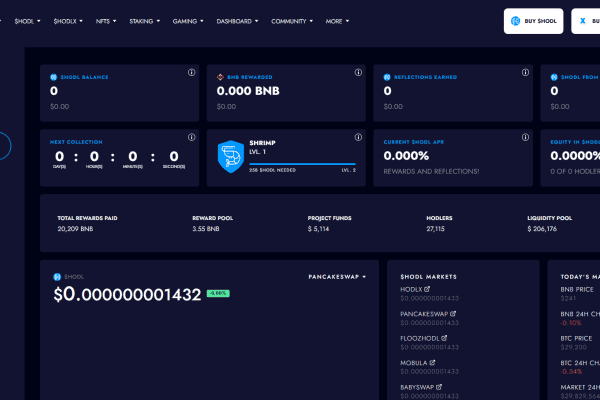Click the LIQUIDITY POOL $ 206,176 value

[542, 229]
